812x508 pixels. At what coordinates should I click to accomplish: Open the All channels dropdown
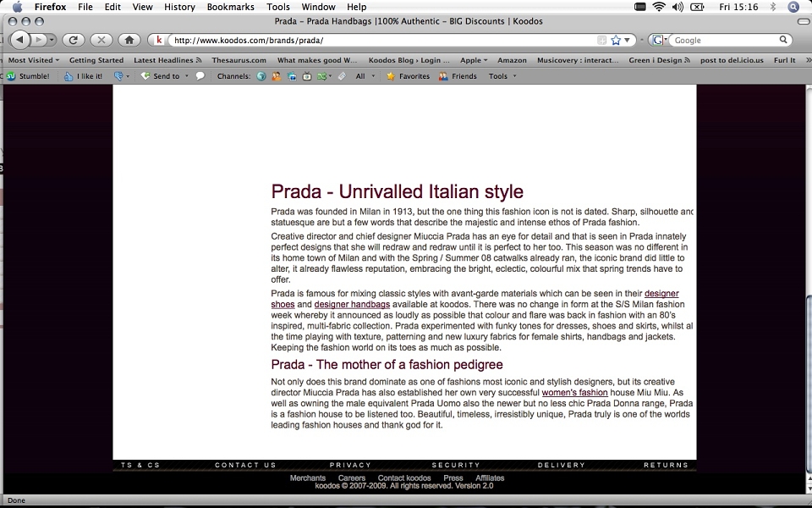coord(365,76)
